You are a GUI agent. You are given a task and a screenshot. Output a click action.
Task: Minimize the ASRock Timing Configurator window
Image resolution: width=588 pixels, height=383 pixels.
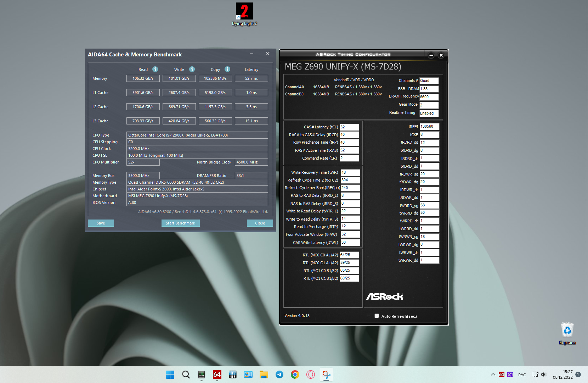[x=431, y=55]
